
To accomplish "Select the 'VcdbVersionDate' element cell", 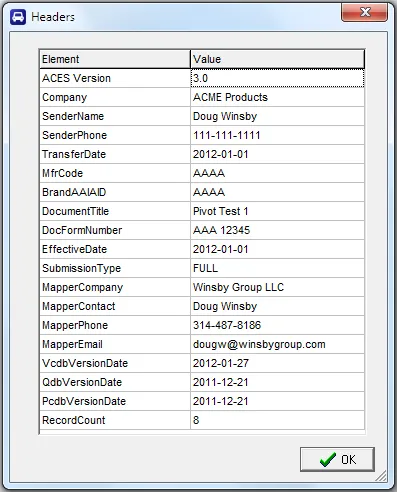I will click(115, 363).
